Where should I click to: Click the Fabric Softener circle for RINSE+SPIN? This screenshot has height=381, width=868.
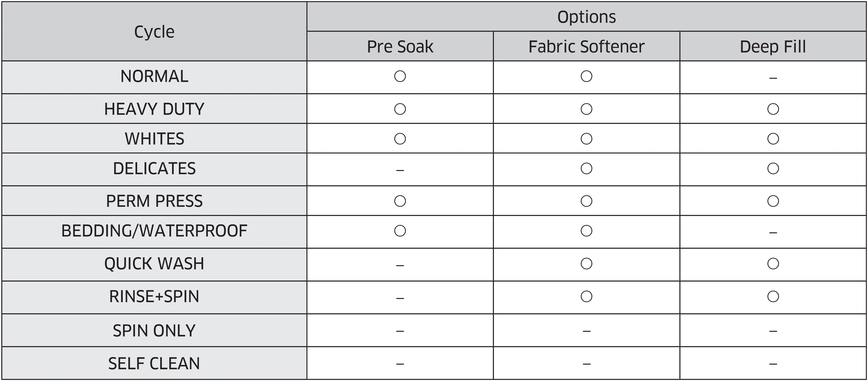586,296
